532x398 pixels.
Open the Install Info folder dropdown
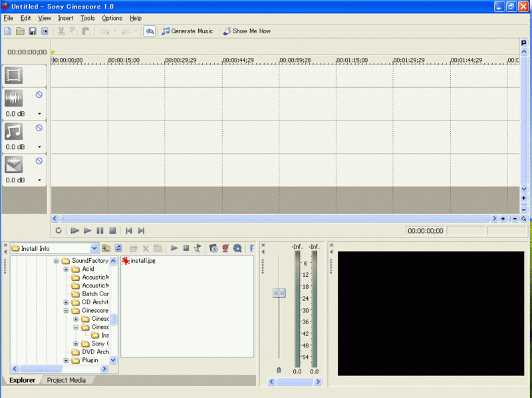[94, 248]
